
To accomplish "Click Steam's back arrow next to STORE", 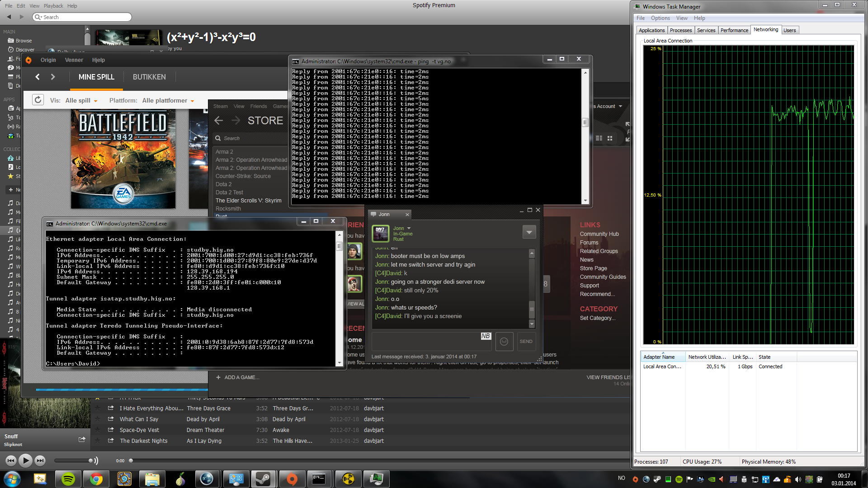I will (219, 121).
